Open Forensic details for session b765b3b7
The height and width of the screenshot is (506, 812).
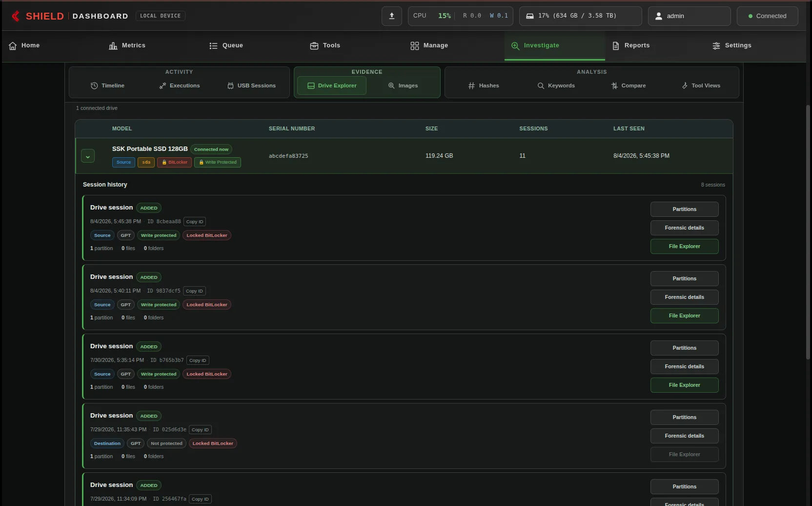click(x=684, y=366)
